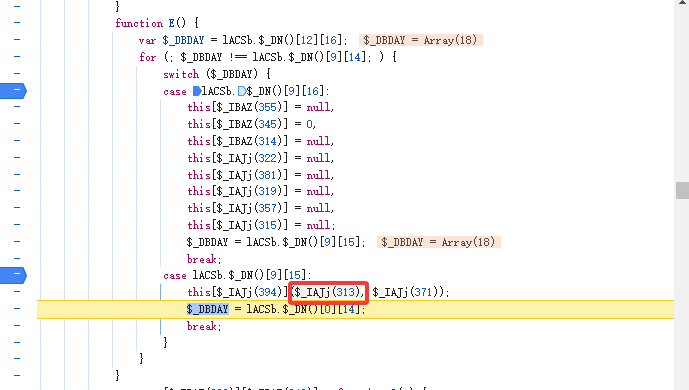The width and height of the screenshot is (689, 390).
Task: Click the switch keyword
Action: (x=181, y=74)
